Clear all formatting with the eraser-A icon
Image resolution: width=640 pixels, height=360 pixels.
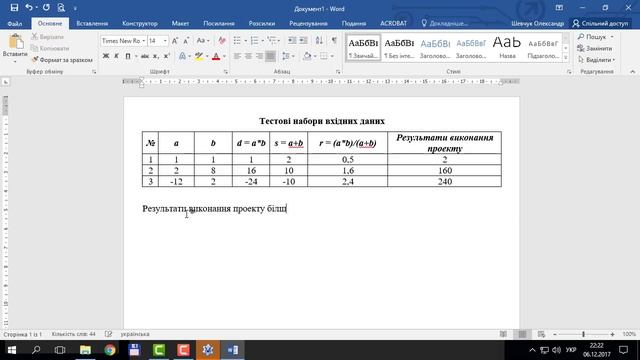coord(222,41)
